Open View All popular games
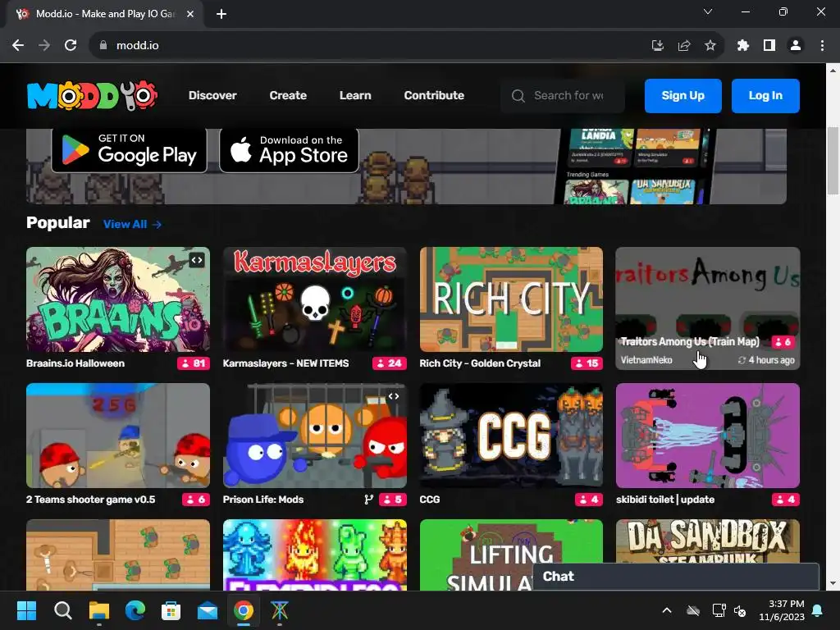Viewport: 840px width, 630px height. coord(132,225)
